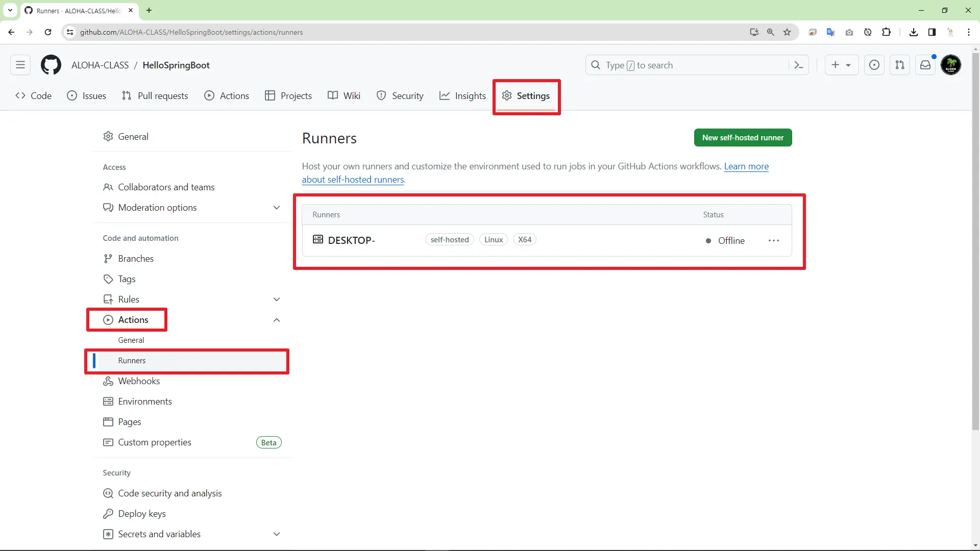Switch to the Insights tab
980x551 pixels.
click(x=462, y=96)
